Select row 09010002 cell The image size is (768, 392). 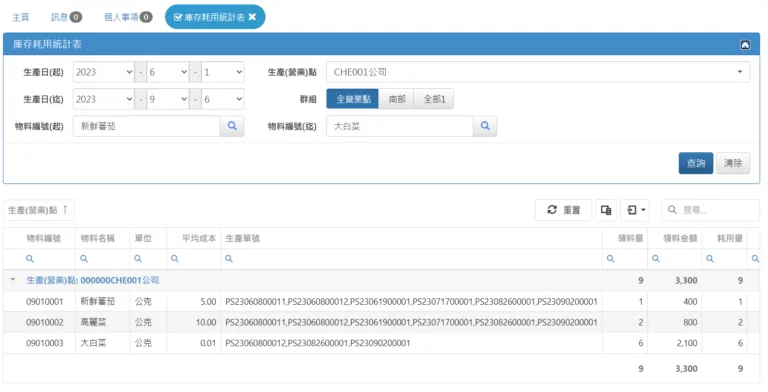[45, 322]
